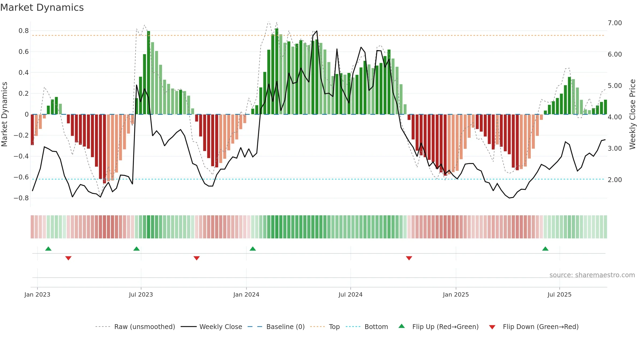Screen dimensions: 644x362
Task: Click the 7.00 price axis label
Action: (x=615, y=23)
